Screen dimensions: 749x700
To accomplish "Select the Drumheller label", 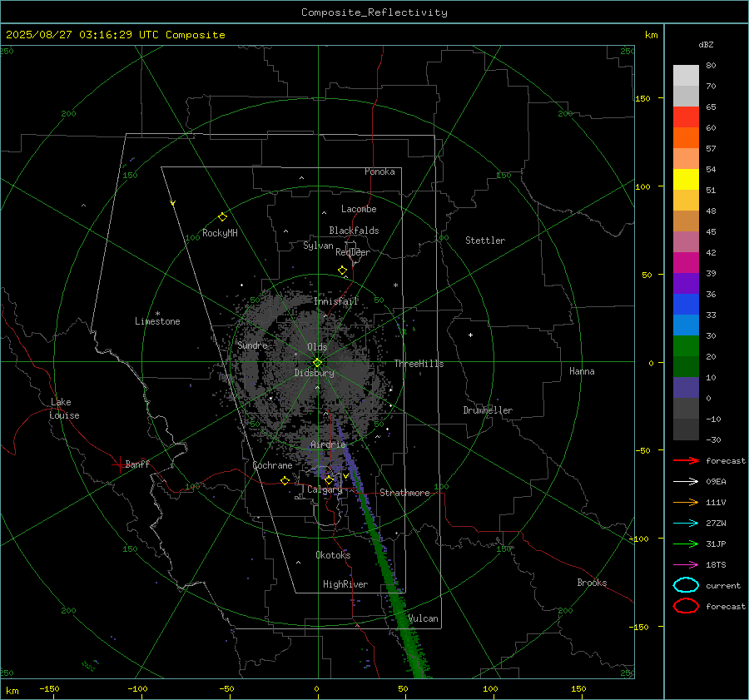I will tap(488, 410).
